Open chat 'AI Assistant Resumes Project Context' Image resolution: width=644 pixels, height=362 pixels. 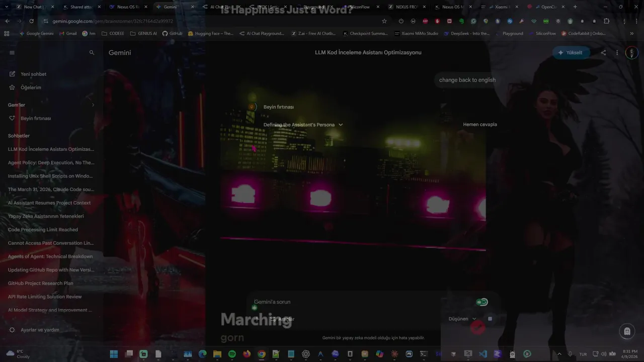coord(49,203)
